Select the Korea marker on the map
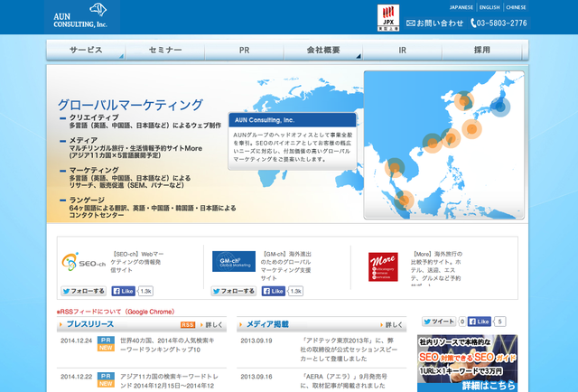The height and width of the screenshot is (392, 578). pyautogui.click(x=463, y=100)
